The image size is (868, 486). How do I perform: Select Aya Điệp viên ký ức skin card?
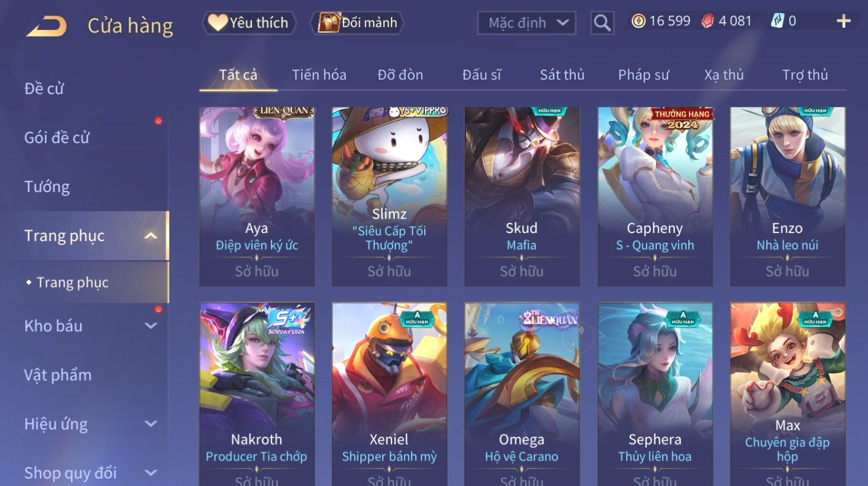point(257,197)
